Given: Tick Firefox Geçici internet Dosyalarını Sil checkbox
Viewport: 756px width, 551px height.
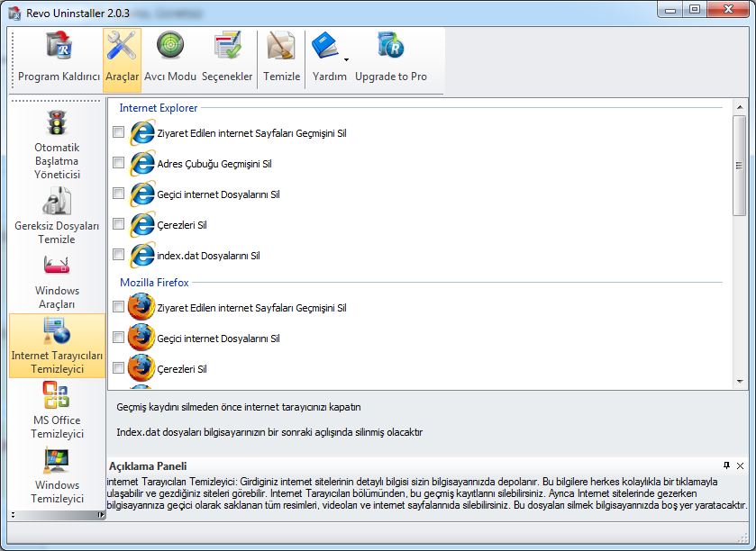Looking at the screenshot, I should (x=119, y=337).
